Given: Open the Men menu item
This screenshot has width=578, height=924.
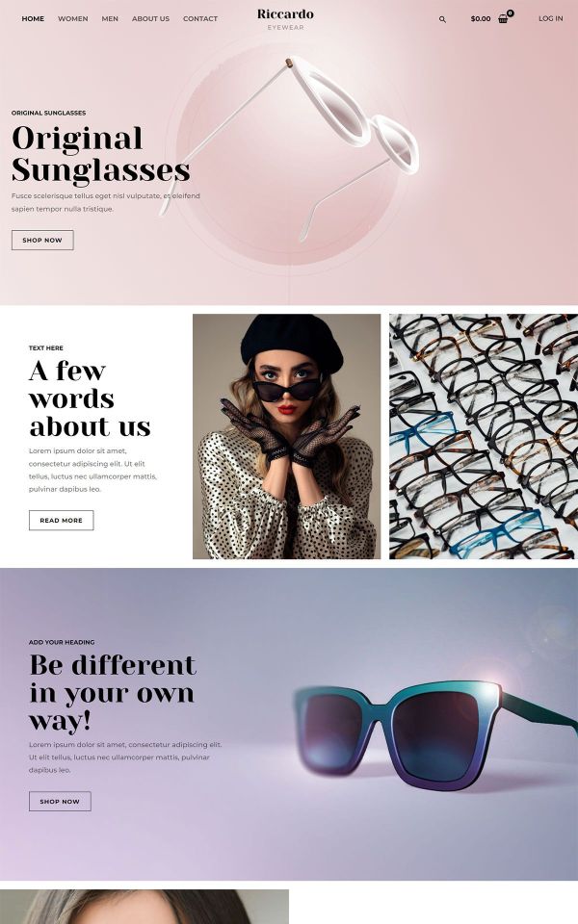Looking at the screenshot, I should (110, 19).
